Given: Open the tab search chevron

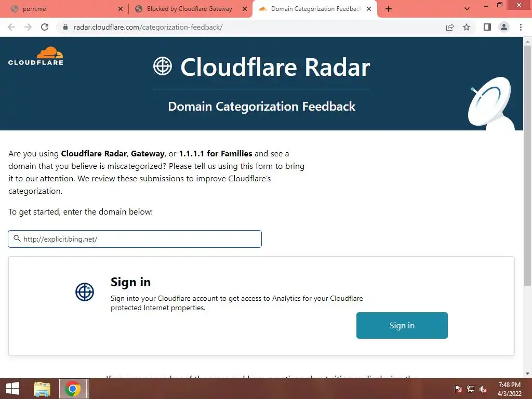Looking at the screenshot, I should click(467, 9).
